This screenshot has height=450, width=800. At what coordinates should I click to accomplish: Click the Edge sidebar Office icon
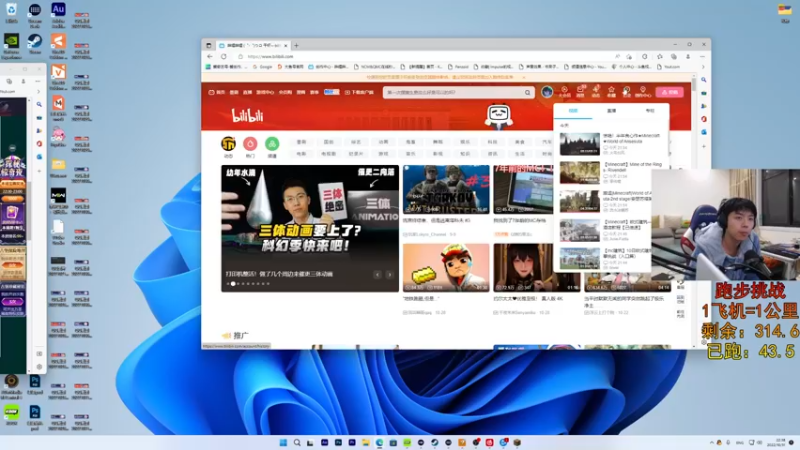(x=704, y=119)
